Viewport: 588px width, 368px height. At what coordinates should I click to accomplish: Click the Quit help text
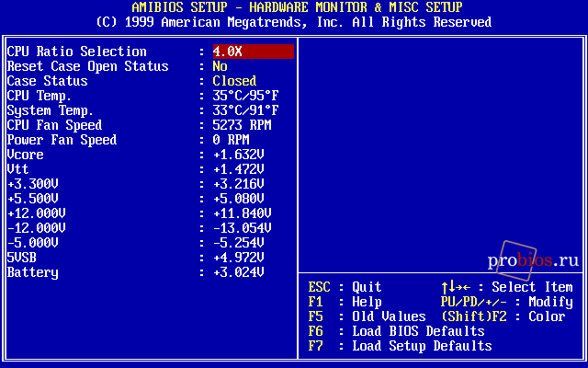coord(367,287)
